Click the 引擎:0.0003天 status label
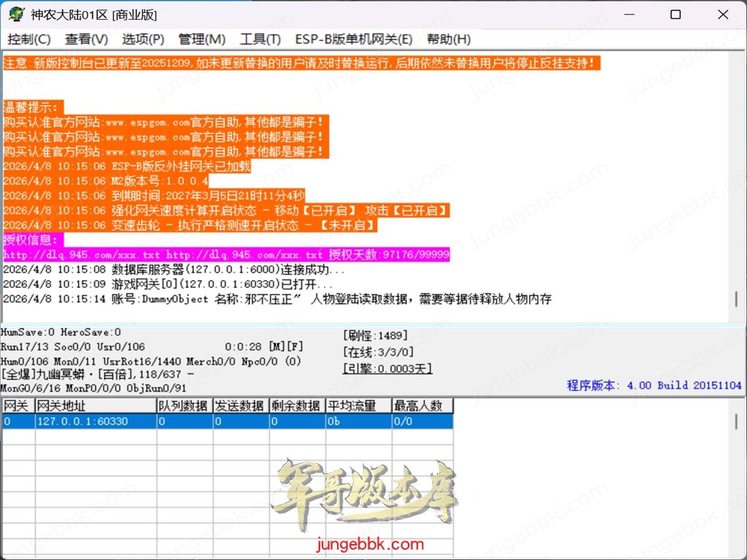The height and width of the screenshot is (560, 747). pos(387,369)
